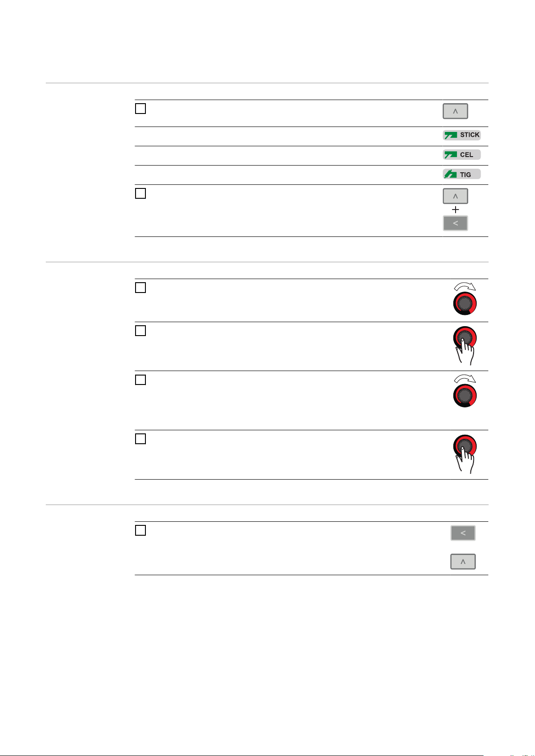
Task: Select the CEL electrode mode icon
Action: pyautogui.click(x=462, y=155)
